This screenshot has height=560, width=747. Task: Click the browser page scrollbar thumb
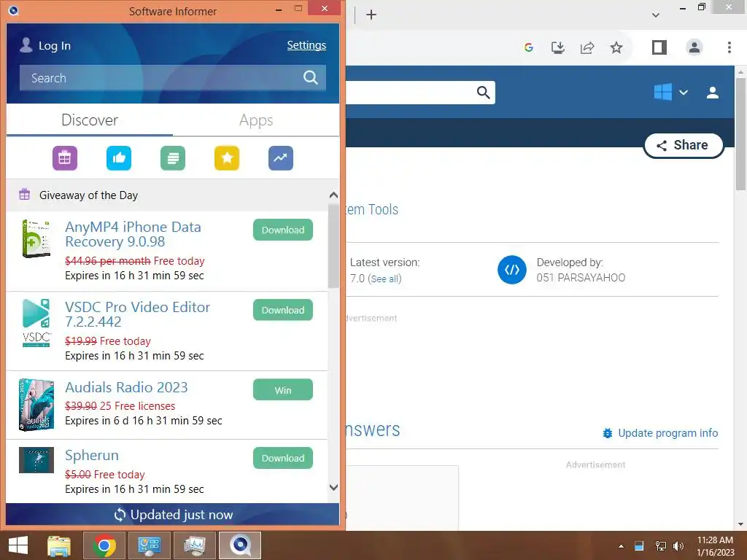740,134
